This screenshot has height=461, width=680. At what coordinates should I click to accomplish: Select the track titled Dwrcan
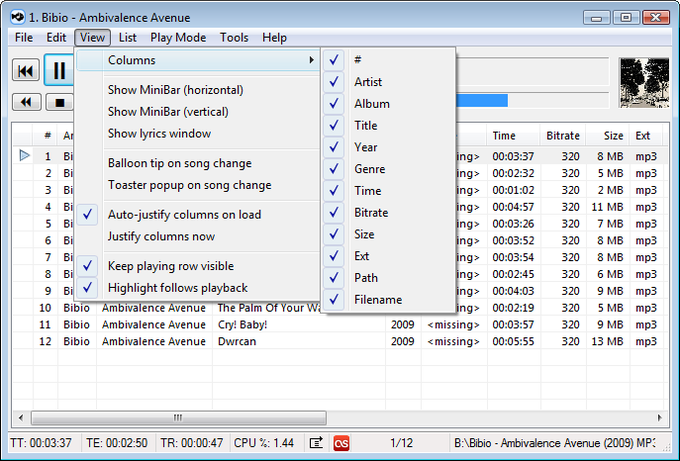coord(237,341)
